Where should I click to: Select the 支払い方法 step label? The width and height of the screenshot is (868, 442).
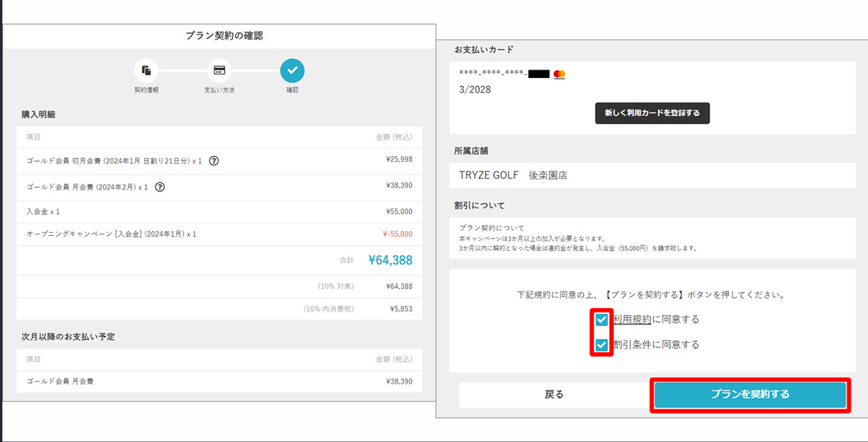tap(219, 90)
